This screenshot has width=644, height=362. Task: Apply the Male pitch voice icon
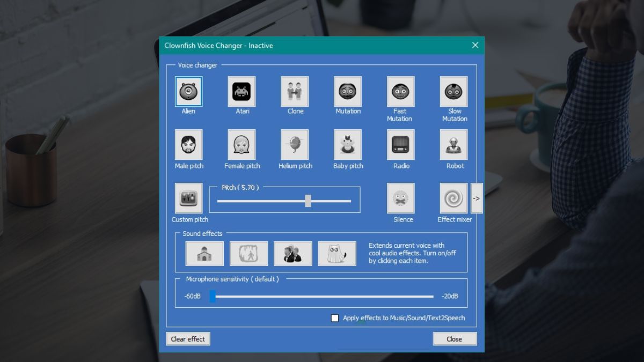point(189,144)
